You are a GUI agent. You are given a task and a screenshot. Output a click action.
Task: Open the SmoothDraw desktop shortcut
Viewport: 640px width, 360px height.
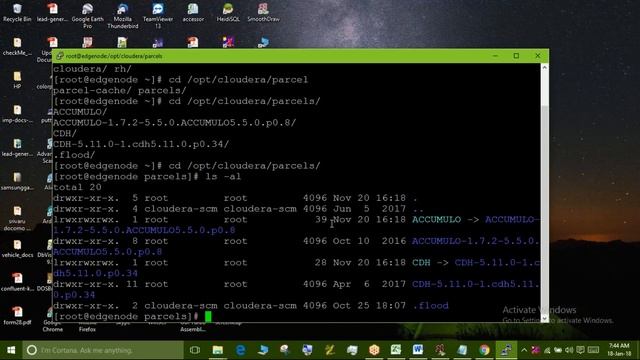pyautogui.click(x=263, y=12)
